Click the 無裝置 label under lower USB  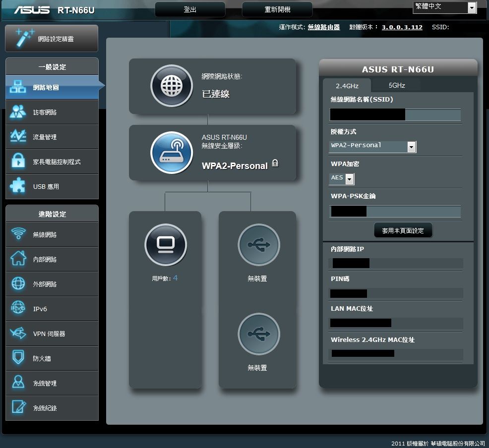(257, 368)
